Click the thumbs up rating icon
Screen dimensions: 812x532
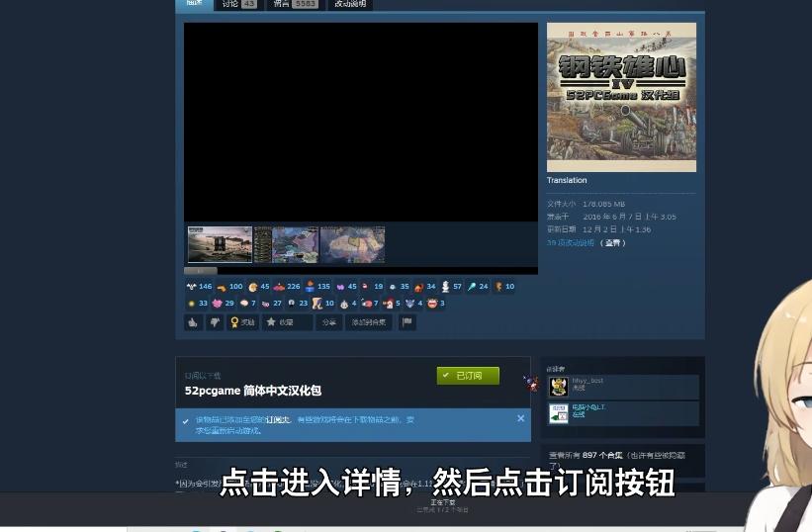pyautogui.click(x=194, y=322)
